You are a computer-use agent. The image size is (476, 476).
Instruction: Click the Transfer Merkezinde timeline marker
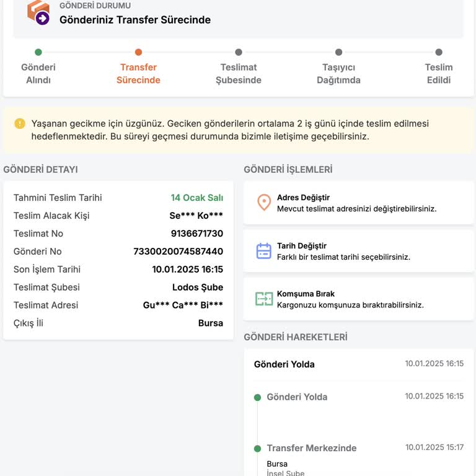(257, 448)
